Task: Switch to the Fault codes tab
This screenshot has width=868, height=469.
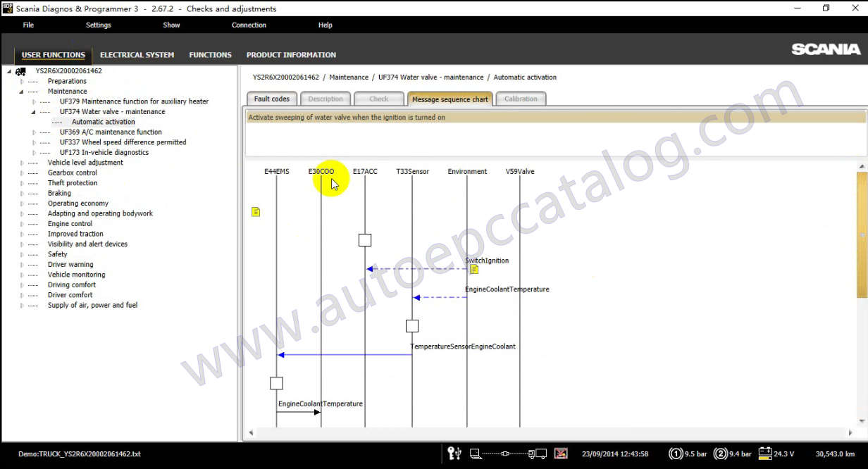Action: [271, 99]
